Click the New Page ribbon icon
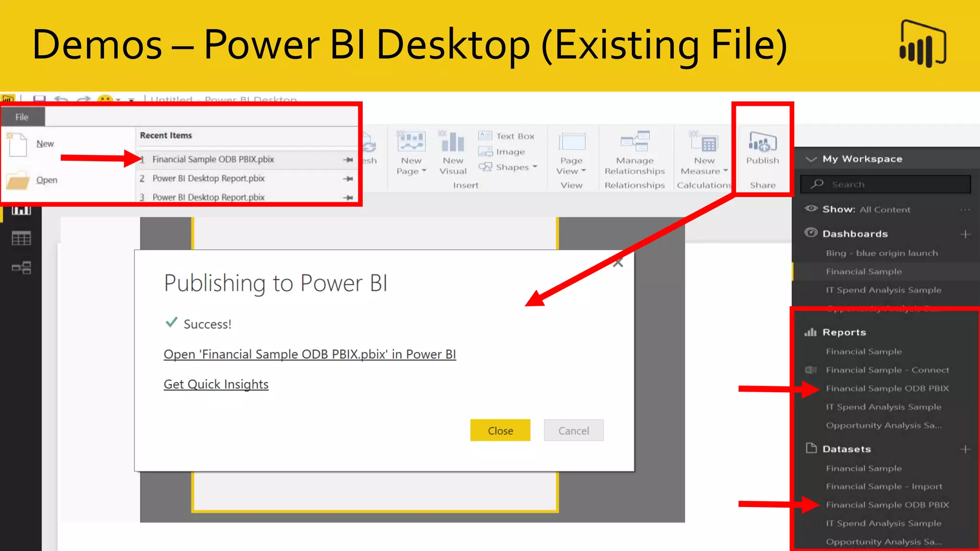 tap(411, 142)
